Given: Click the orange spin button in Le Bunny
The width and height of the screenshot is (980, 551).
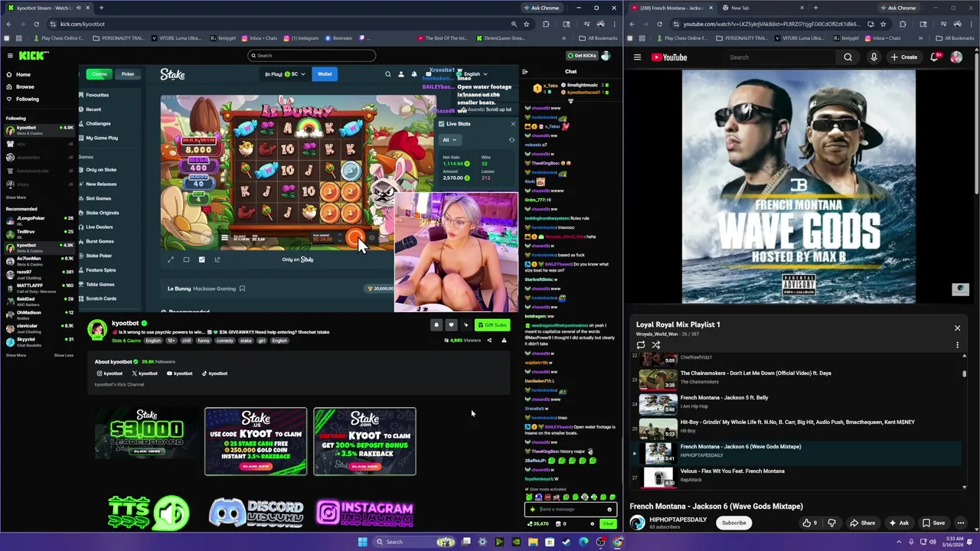Looking at the screenshot, I should coord(354,238).
